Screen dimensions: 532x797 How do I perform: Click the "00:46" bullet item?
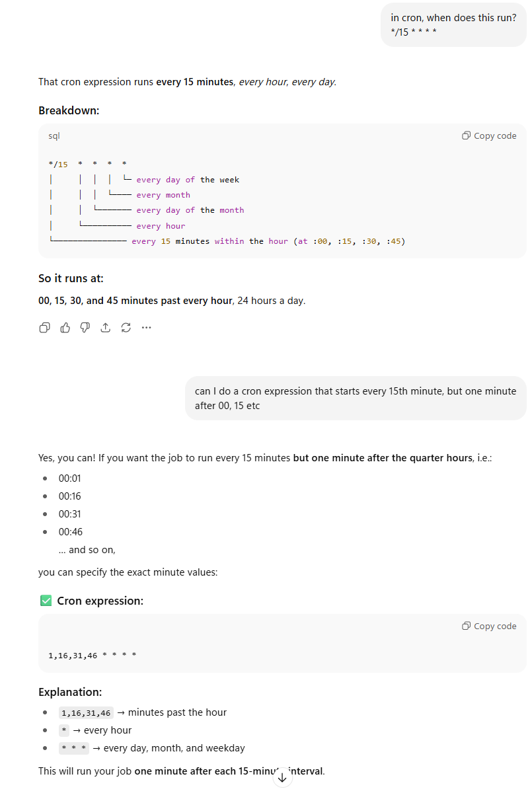coord(70,532)
